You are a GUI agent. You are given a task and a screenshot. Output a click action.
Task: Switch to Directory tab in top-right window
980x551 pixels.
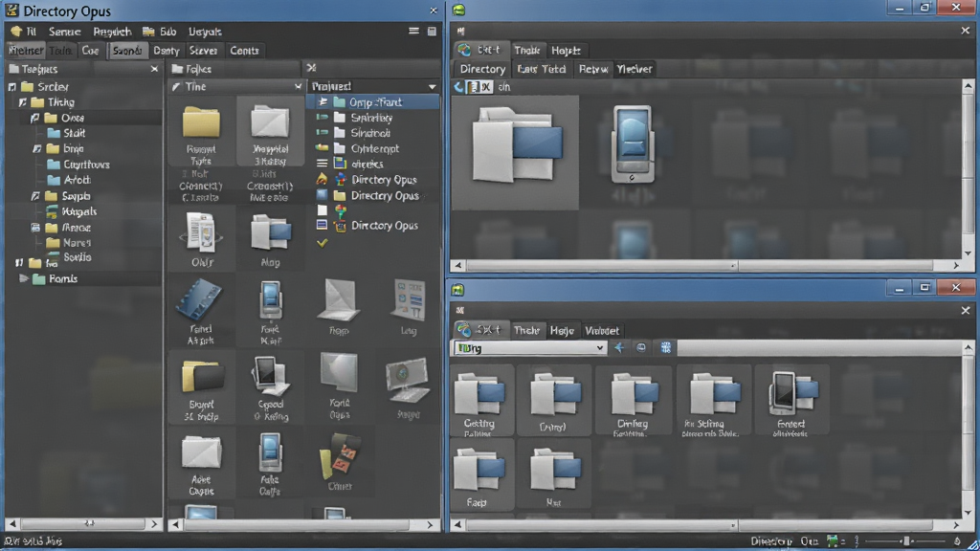(x=482, y=69)
